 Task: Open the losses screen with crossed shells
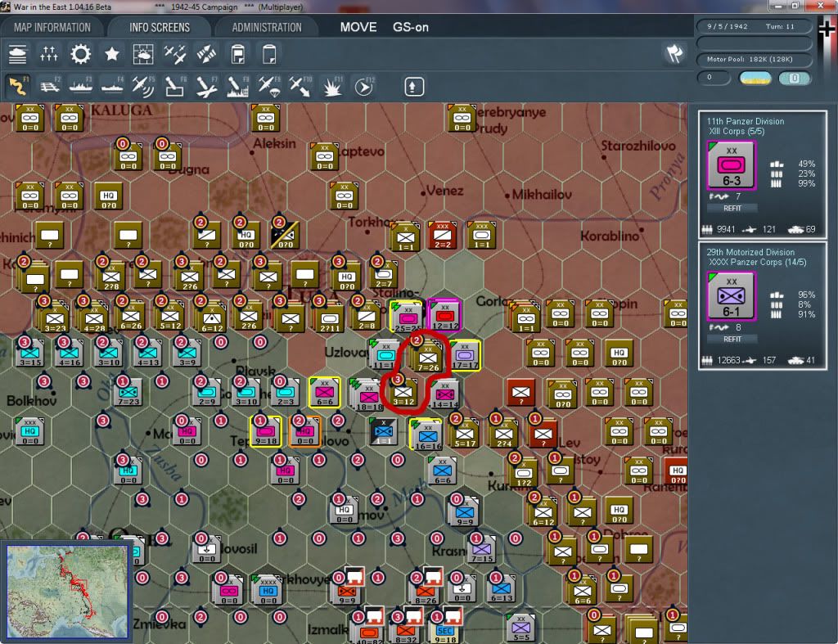pyautogui.click(x=206, y=54)
